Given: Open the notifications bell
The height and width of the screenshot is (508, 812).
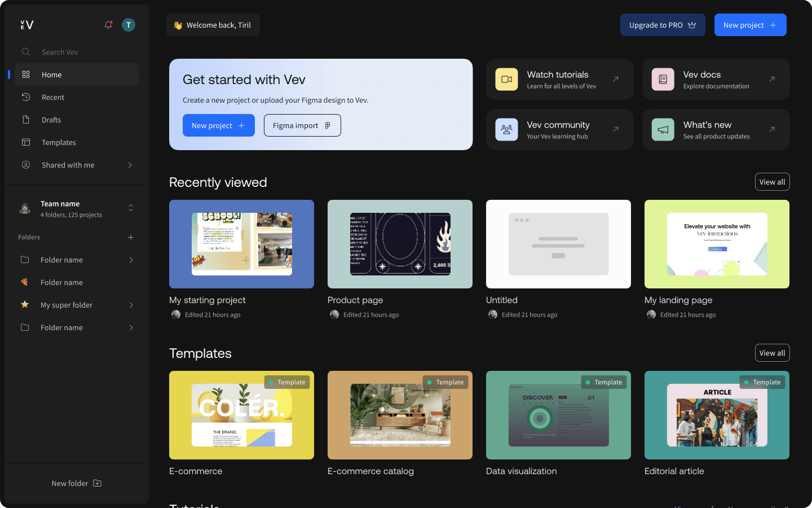Looking at the screenshot, I should click(x=108, y=25).
